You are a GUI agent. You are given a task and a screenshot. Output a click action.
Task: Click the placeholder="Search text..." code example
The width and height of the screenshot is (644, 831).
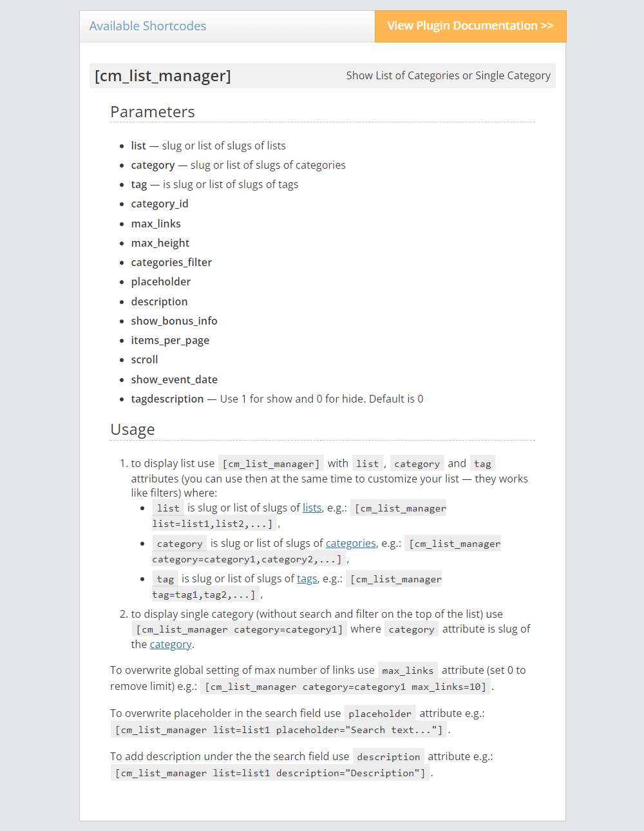[279, 730]
